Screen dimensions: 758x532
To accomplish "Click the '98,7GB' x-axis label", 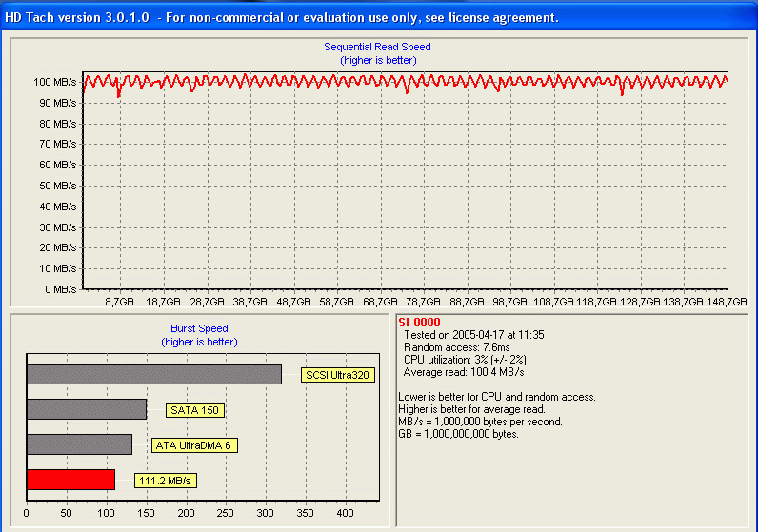I will point(509,302).
